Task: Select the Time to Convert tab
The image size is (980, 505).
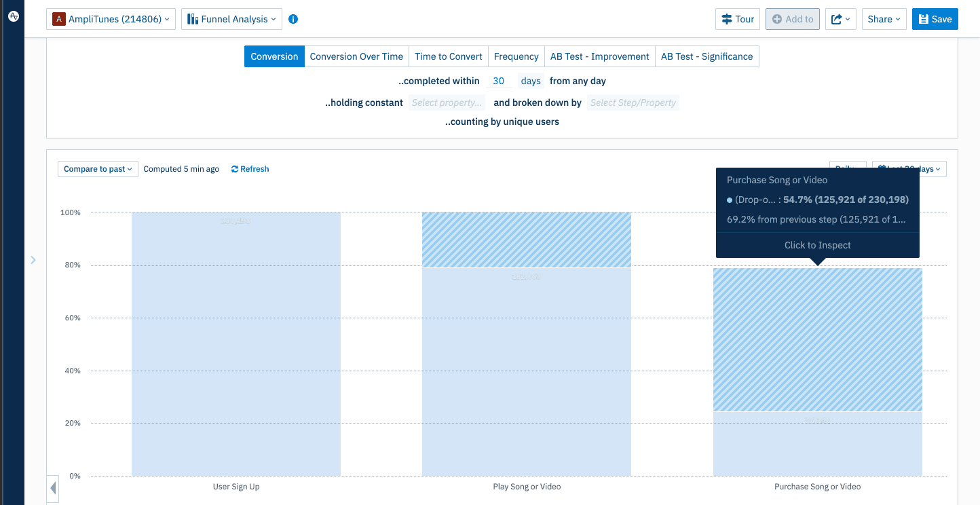Action: tap(448, 56)
